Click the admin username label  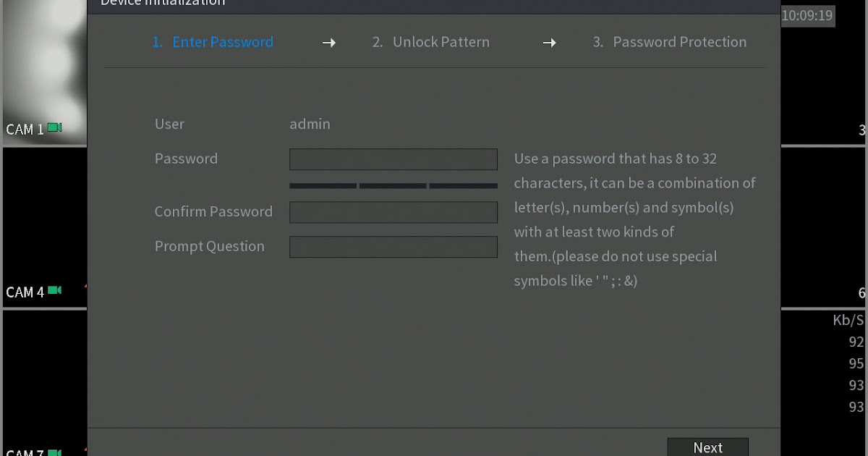[310, 124]
